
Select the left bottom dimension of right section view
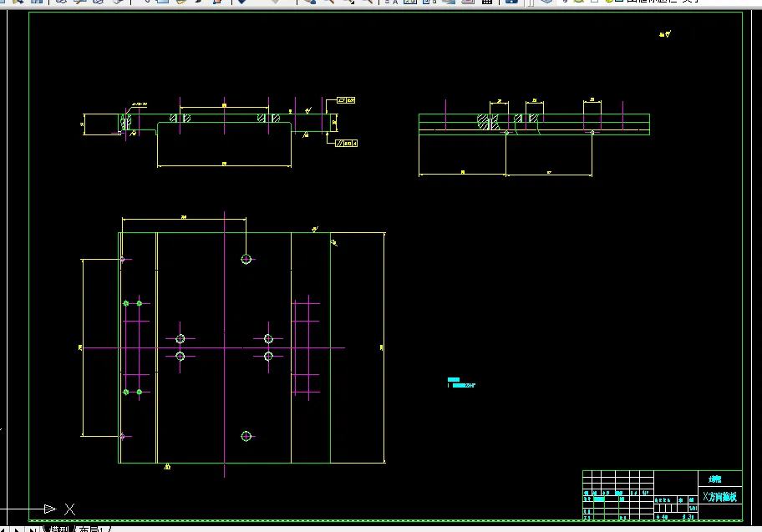[x=462, y=173]
